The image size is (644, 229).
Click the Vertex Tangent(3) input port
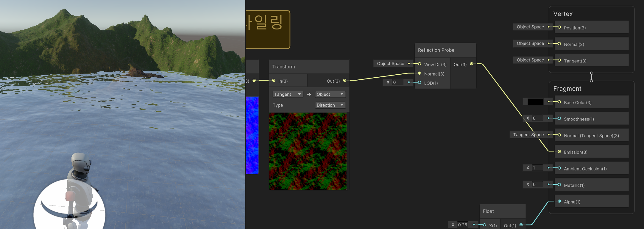coord(559,60)
